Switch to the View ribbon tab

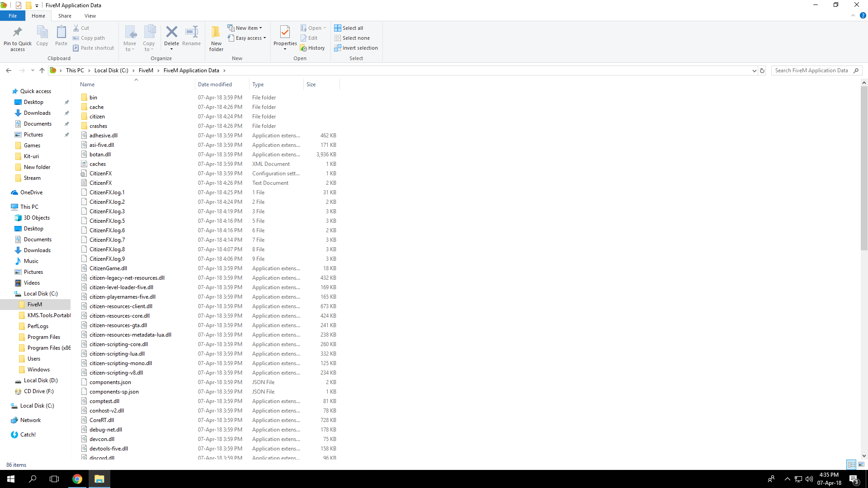(x=90, y=16)
